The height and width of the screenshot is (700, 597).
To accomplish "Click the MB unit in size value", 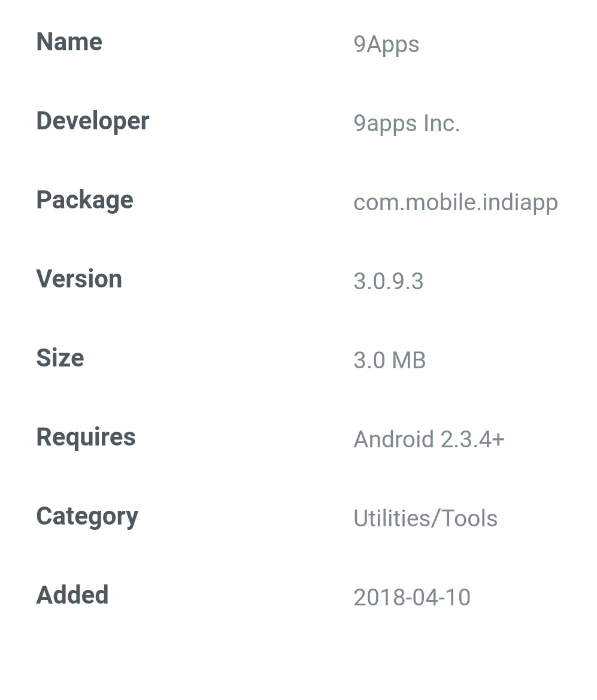I will click(409, 360).
